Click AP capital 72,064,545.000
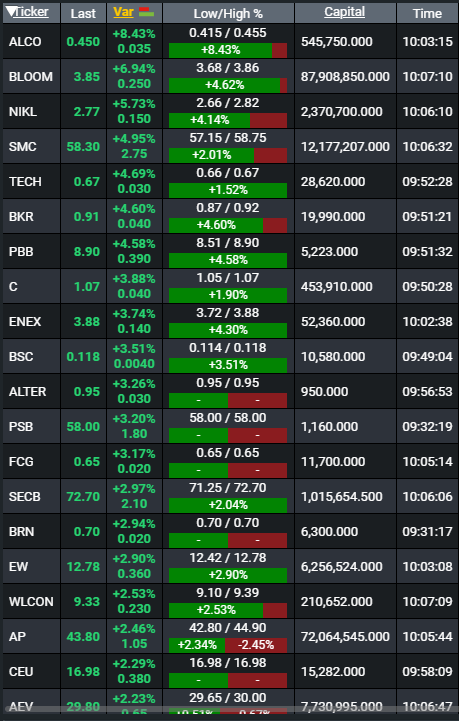This screenshot has width=459, height=721. pyautogui.click(x=345, y=636)
